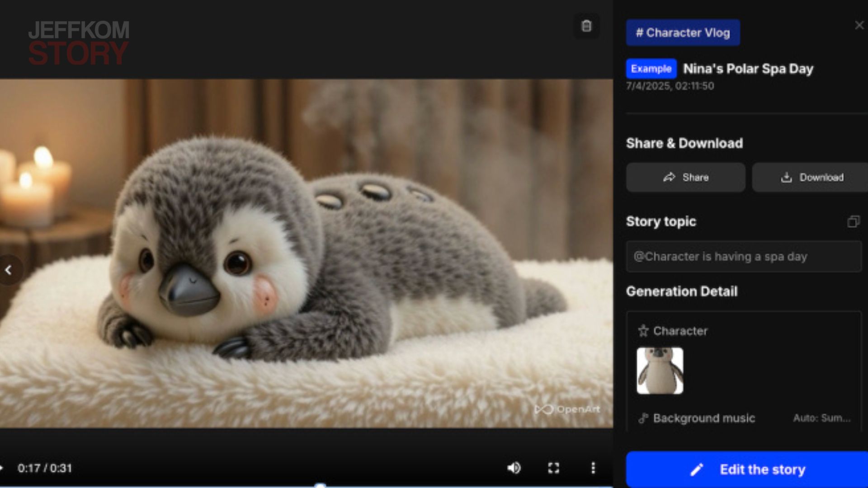This screenshot has height=488, width=868.
Task: Seek using the video progress bar
Action: [322, 486]
